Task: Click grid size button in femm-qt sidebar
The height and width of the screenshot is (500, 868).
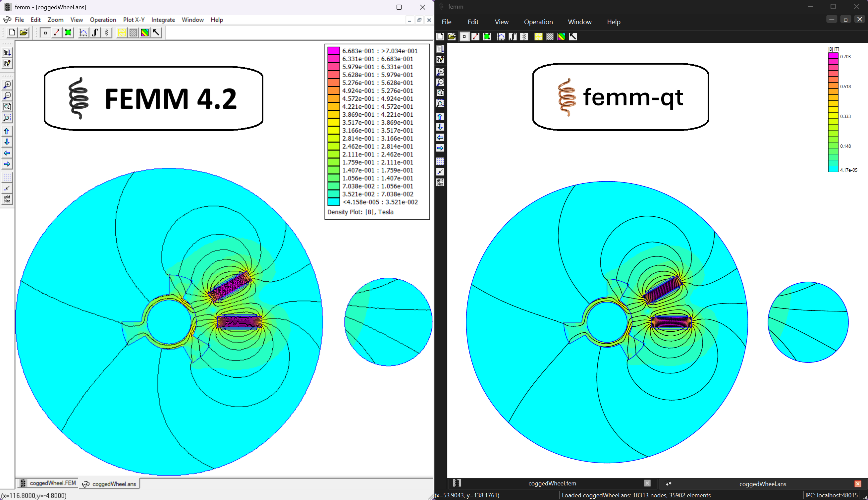Action: 440,182
